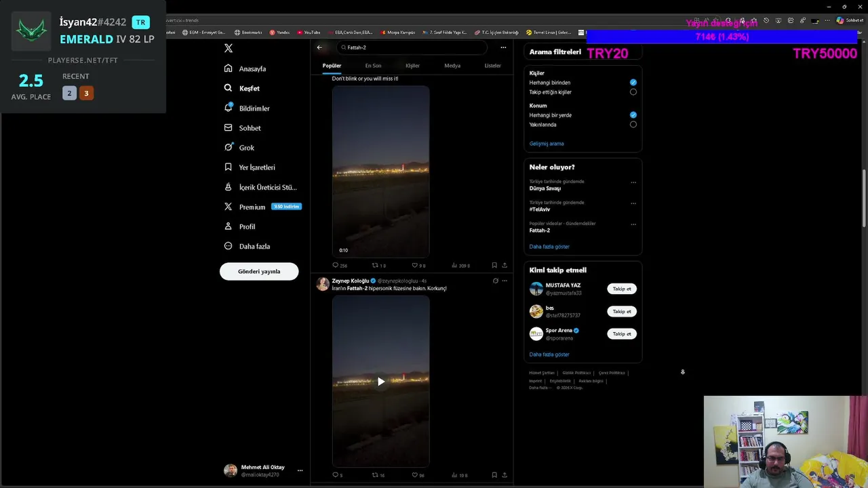Open Sohbet messages
Screen dimensions: 868x488
point(243,127)
